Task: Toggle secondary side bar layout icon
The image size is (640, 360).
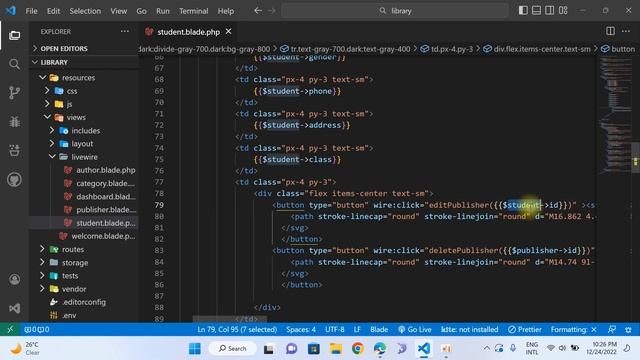Action: pos(550,11)
